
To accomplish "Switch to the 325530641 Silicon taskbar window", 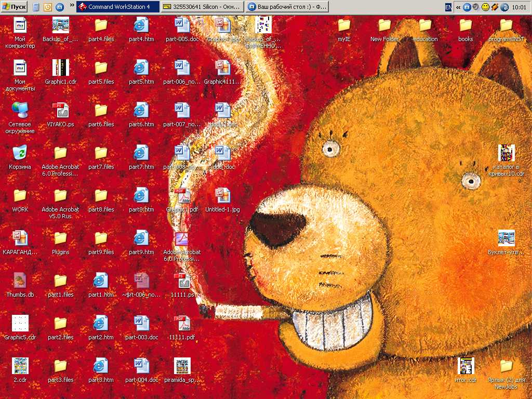I will coord(203,7).
